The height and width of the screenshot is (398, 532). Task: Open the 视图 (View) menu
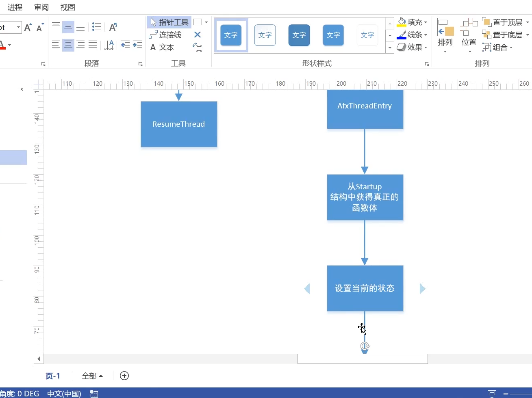[x=67, y=7]
